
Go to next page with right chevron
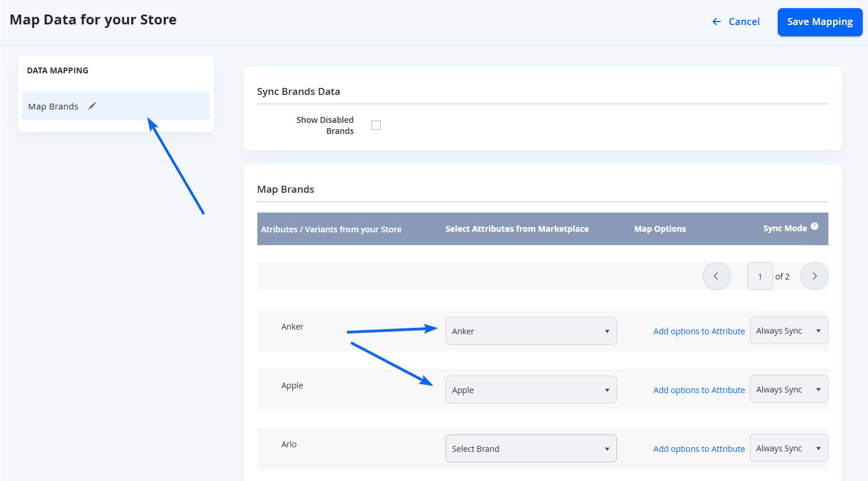point(814,276)
